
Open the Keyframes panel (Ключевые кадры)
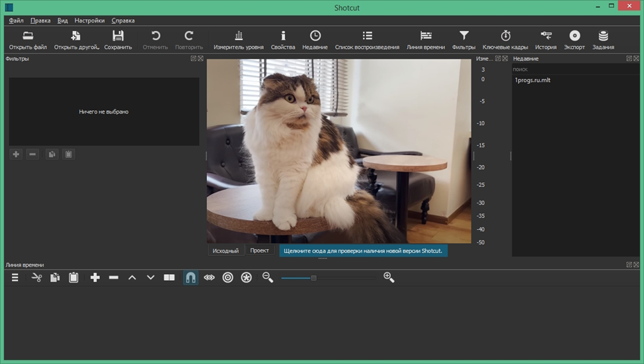click(505, 40)
